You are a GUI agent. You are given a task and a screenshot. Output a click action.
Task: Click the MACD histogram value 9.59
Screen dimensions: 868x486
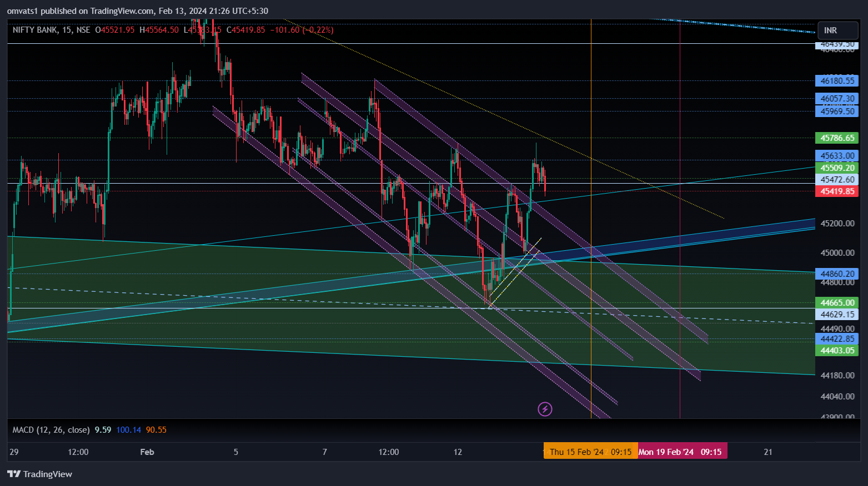pos(103,430)
